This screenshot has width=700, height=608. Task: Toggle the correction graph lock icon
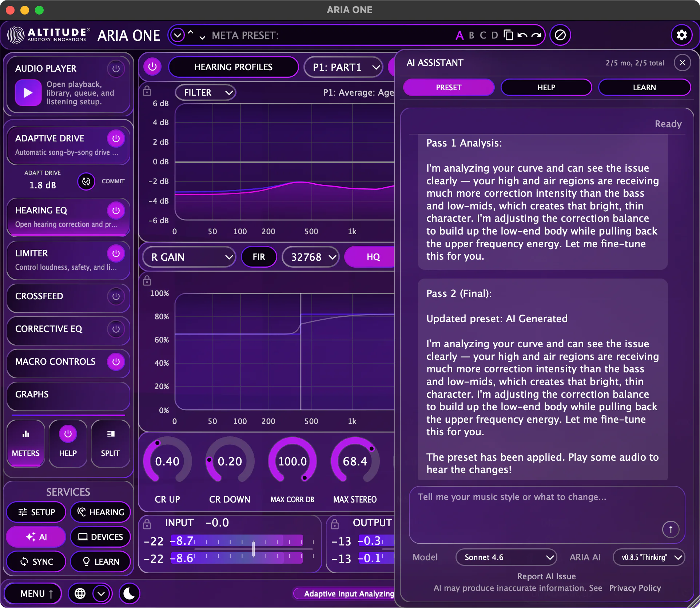(147, 280)
